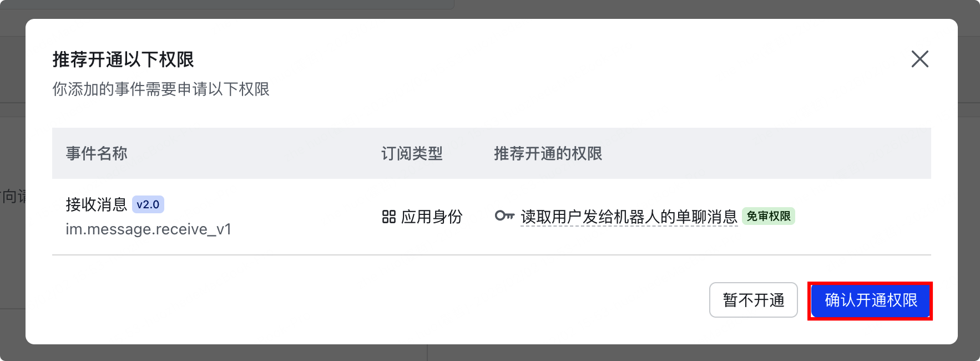This screenshot has width=980, height=361.
Task: Click the 暂不开通 button
Action: [x=753, y=300]
